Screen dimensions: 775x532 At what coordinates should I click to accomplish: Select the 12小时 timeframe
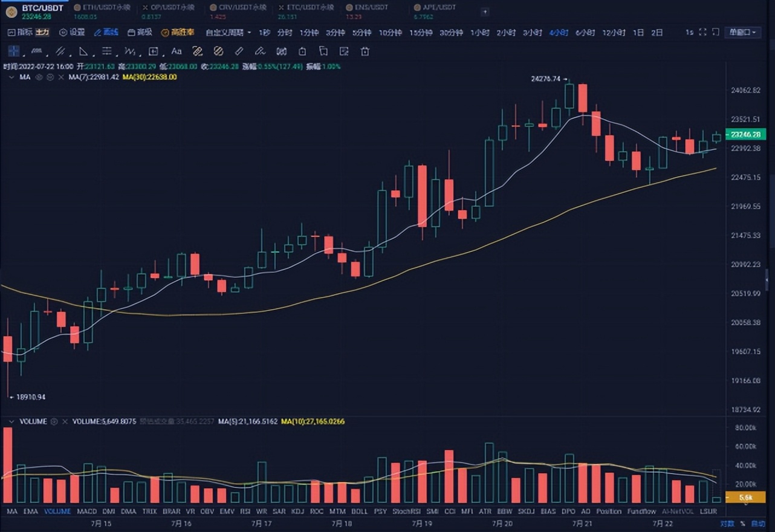(x=614, y=32)
